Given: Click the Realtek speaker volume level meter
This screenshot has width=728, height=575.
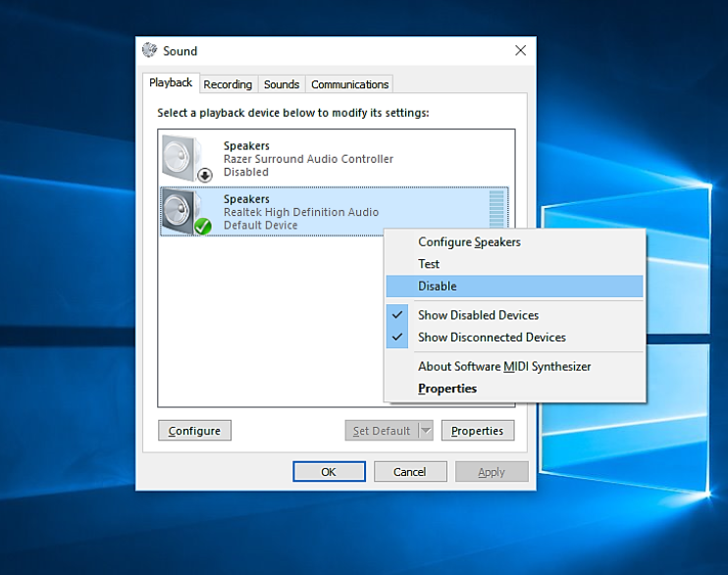Looking at the screenshot, I should [496, 208].
